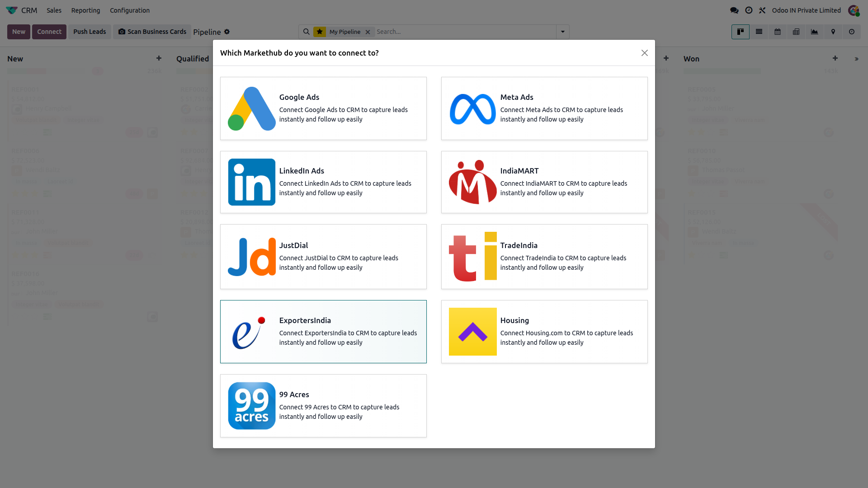Open the conversations chat icon

point(734,10)
